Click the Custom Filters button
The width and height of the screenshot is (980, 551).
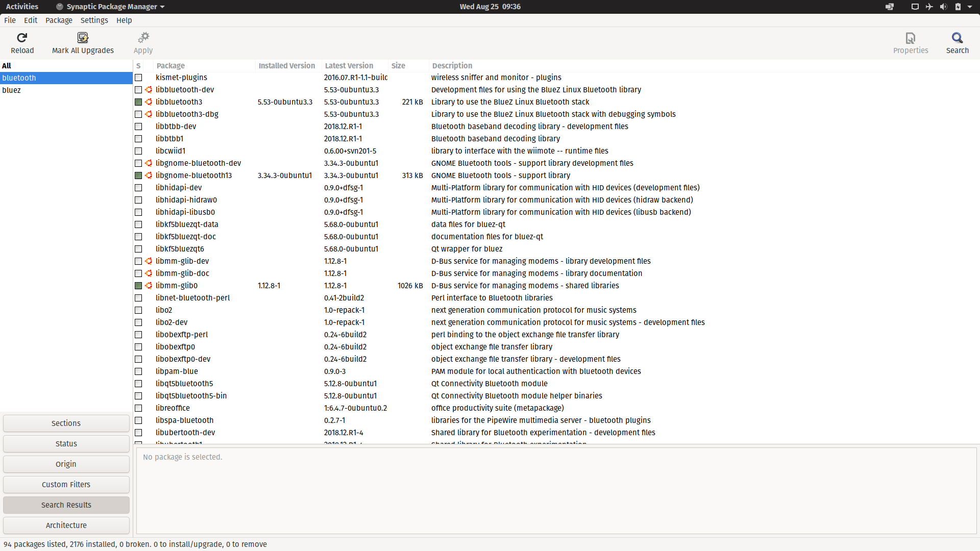click(x=66, y=485)
